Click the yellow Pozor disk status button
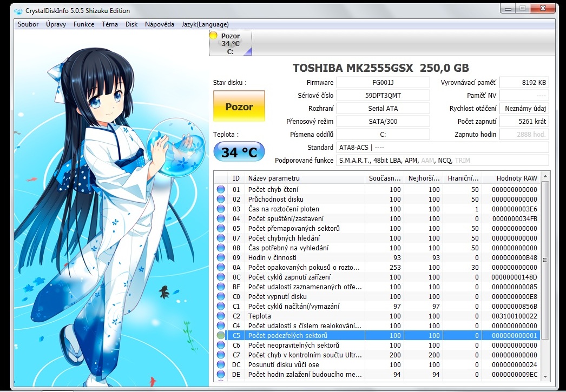 point(239,106)
